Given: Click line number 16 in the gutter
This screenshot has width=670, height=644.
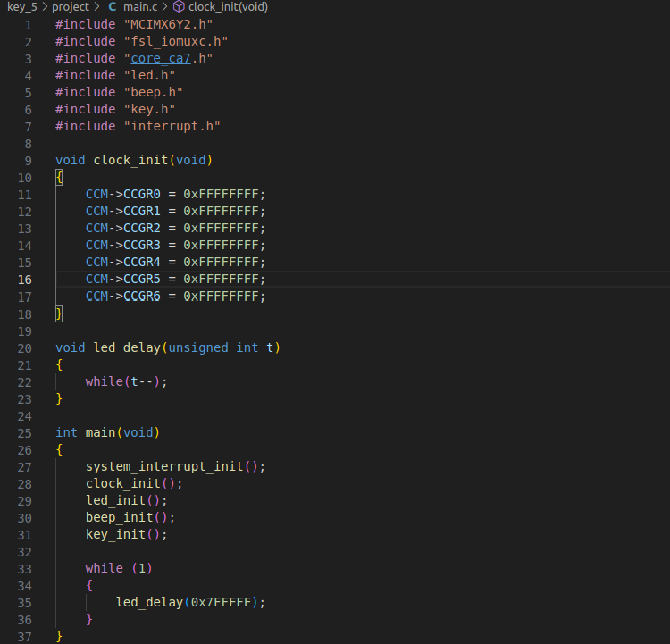Looking at the screenshot, I should coord(25,280).
